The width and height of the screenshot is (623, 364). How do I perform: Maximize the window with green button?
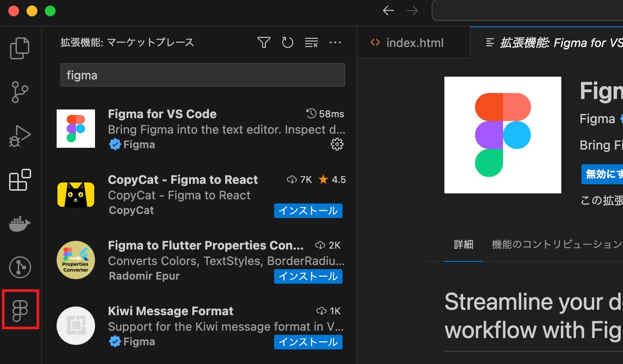click(x=50, y=11)
